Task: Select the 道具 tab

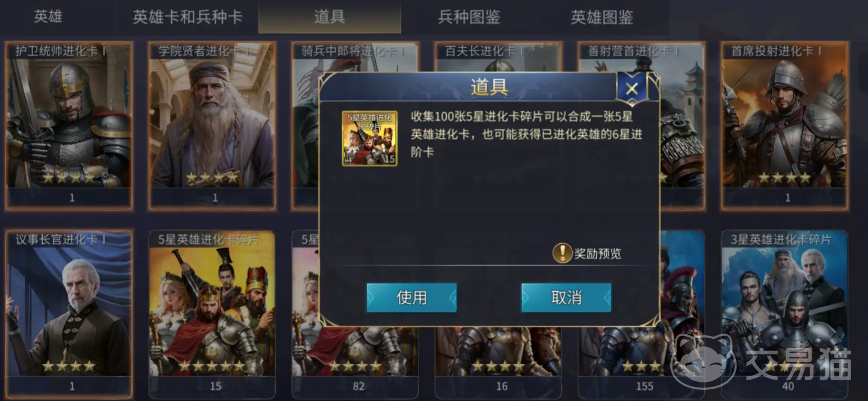Action: tap(329, 17)
